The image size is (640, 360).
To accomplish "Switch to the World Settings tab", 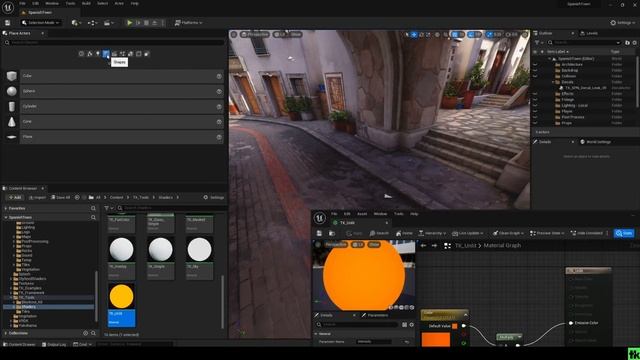I will click(x=596, y=142).
